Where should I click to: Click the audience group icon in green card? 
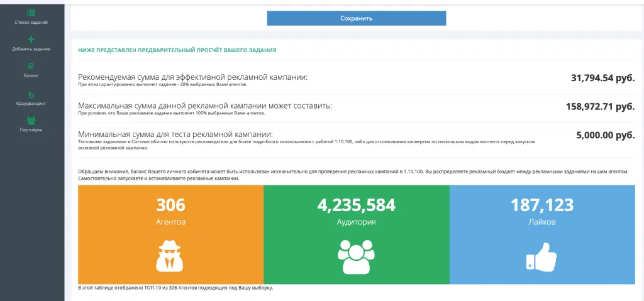(x=357, y=256)
